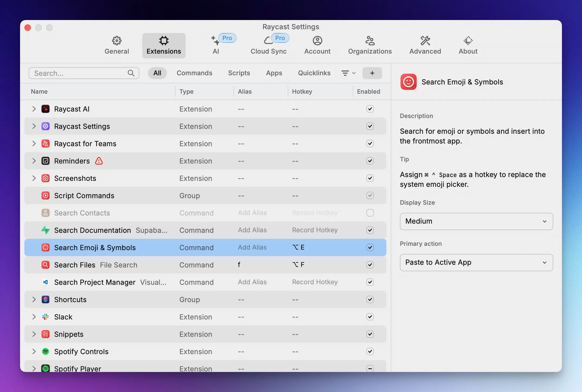Screen dimensions: 582x392
Task: Click the ⌥ F hotkey of Search Files
Action: pyautogui.click(x=298, y=265)
